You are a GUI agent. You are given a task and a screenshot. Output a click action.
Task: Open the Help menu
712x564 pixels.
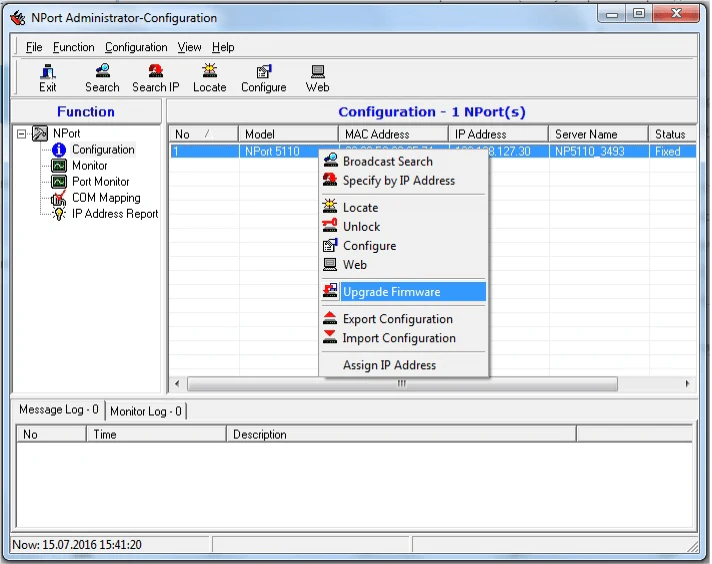pos(223,47)
